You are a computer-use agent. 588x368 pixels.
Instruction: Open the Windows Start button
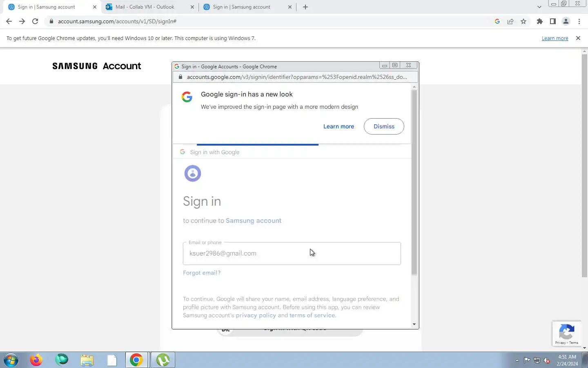pyautogui.click(x=11, y=360)
